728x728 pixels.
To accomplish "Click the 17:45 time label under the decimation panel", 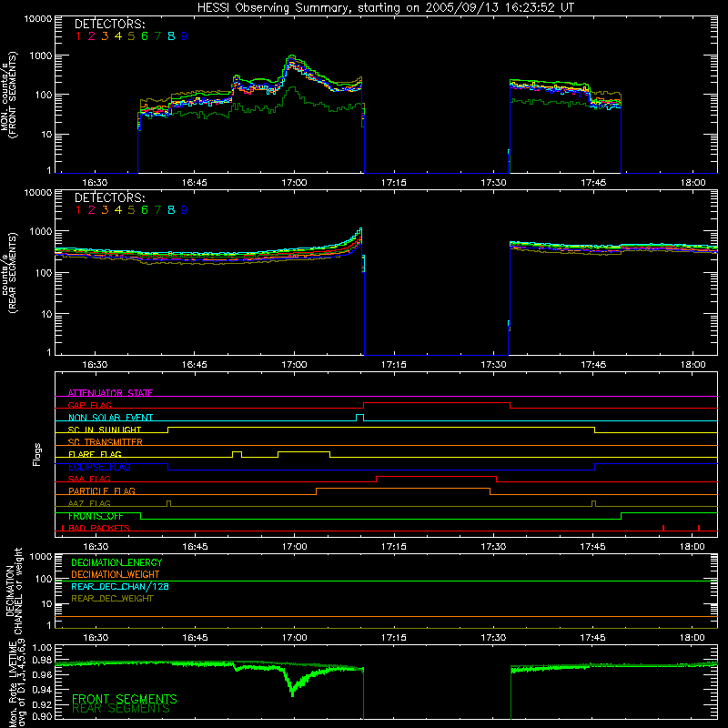I will point(593,638).
